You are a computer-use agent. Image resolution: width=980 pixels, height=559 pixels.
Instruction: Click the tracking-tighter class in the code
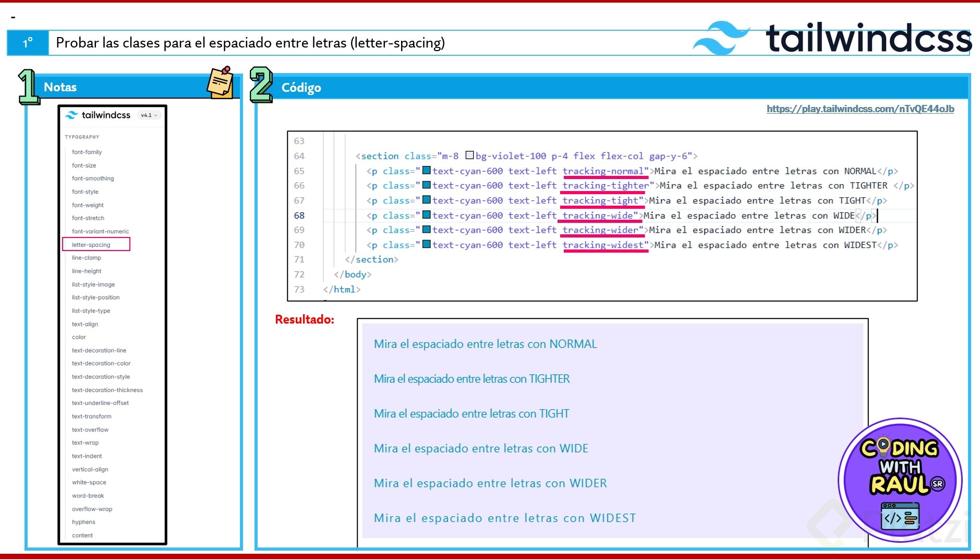coord(606,186)
